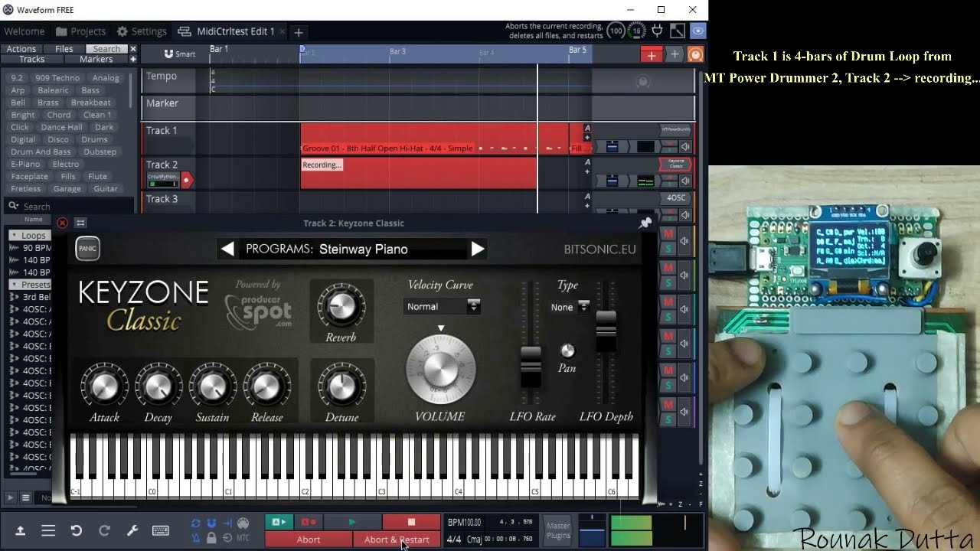
Task: Switch to the Welcome tab
Action: point(24,31)
